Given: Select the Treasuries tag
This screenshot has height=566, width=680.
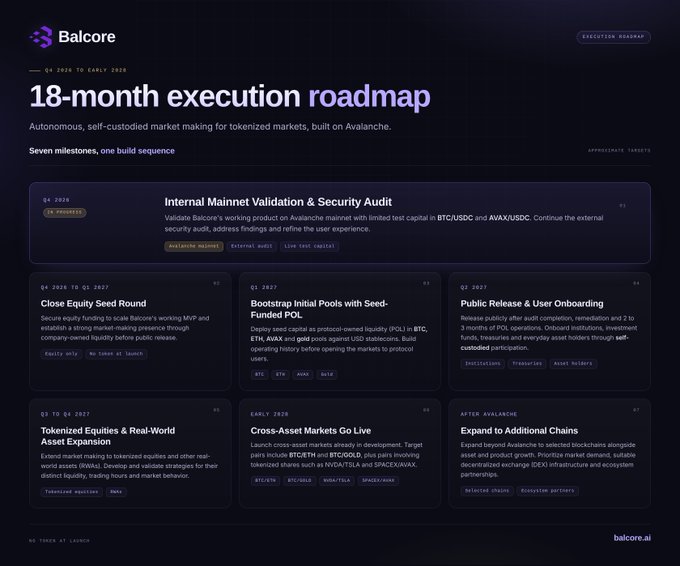Looking at the screenshot, I should 527,363.
